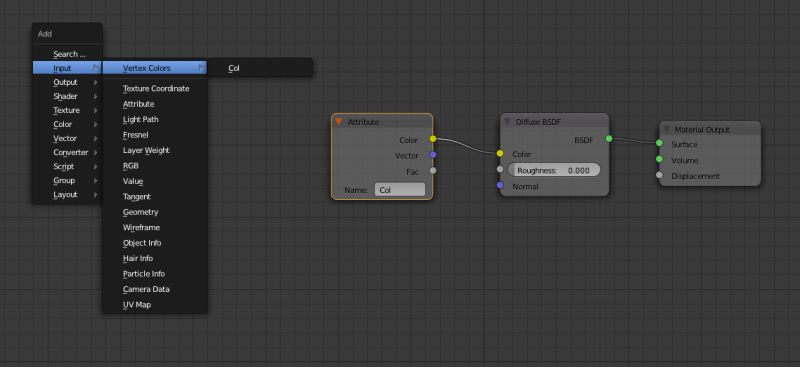The width and height of the screenshot is (800, 367).
Task: Add a Tangent node
Action: pyautogui.click(x=155, y=197)
